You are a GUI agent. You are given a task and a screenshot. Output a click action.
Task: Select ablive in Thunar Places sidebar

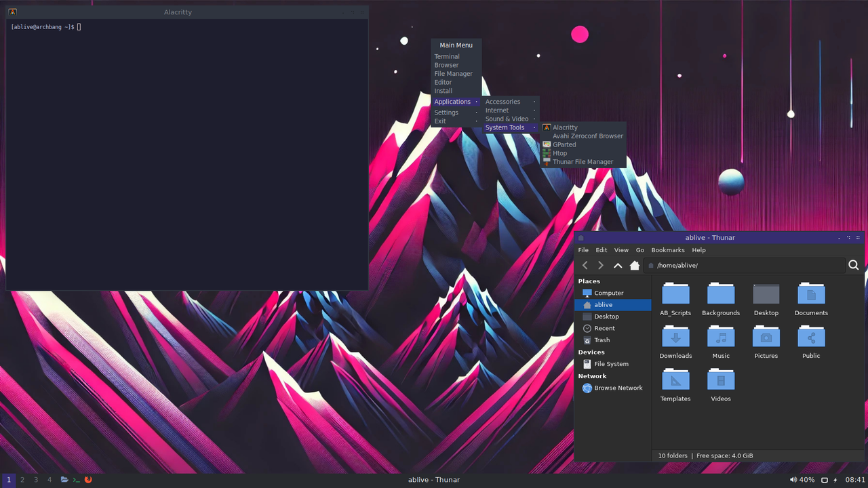point(612,305)
